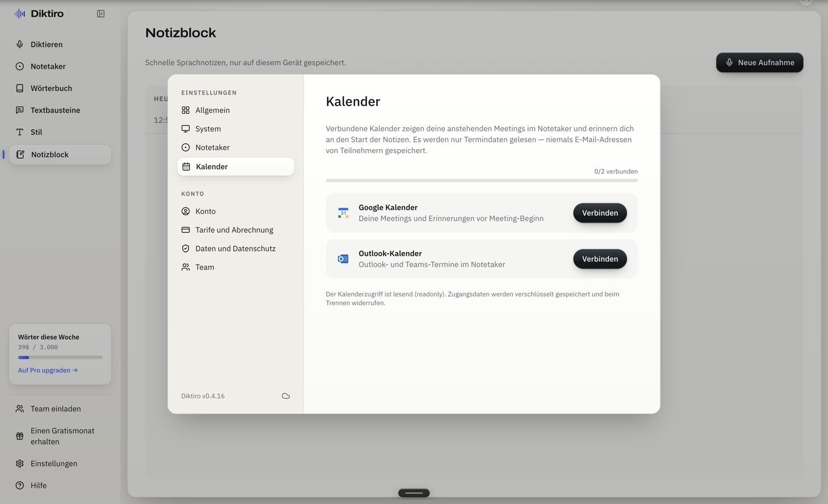The height and width of the screenshot is (504, 828).
Task: Open the Team settings tab
Action: (235, 267)
